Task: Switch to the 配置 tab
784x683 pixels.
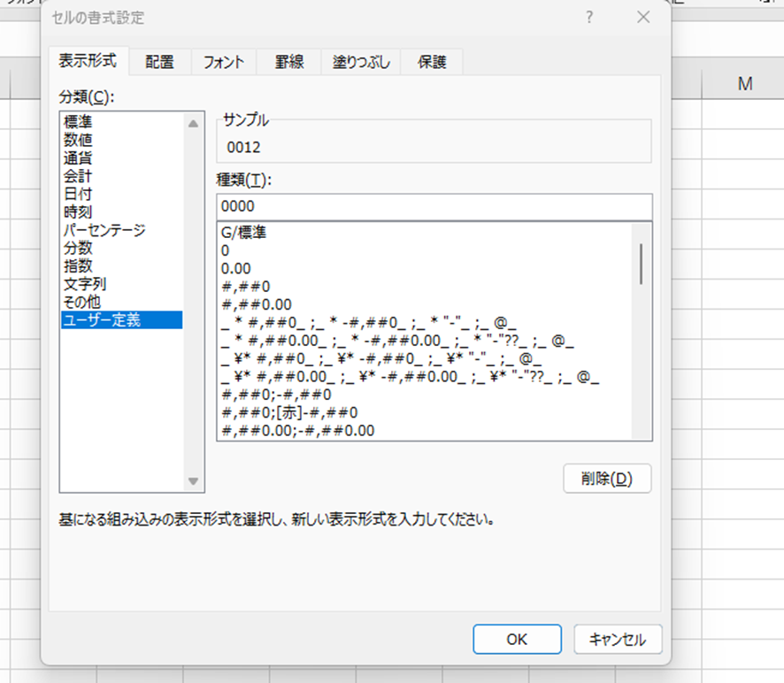Action: click(160, 62)
